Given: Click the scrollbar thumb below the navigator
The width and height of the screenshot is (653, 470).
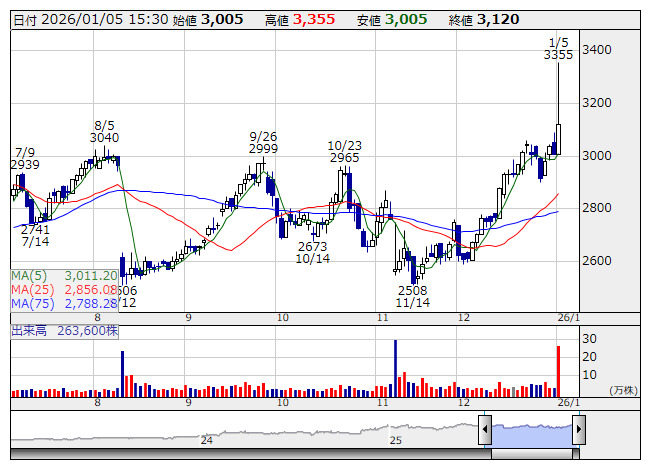Looking at the screenshot, I should pos(531,454).
